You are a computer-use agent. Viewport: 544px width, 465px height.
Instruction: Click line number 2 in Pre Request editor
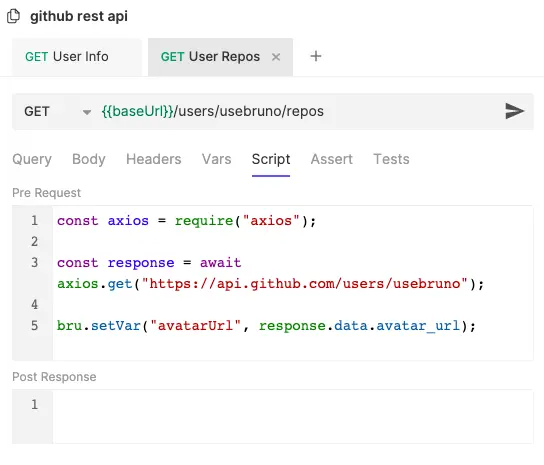pyautogui.click(x=34, y=242)
